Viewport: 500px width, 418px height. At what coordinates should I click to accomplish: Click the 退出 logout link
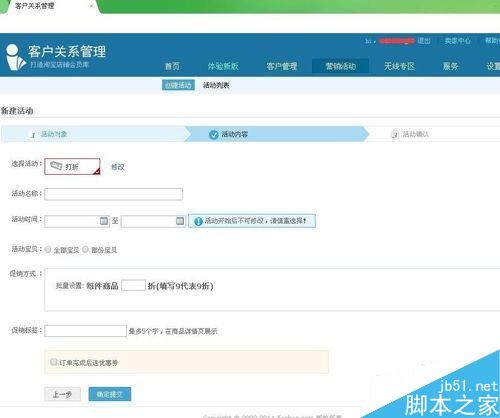[424, 41]
